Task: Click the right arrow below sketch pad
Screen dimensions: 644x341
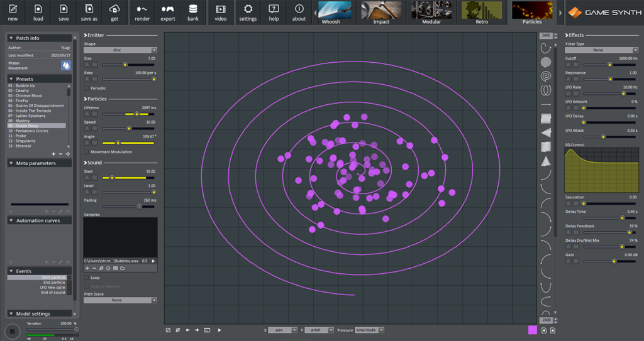Action: click(197, 330)
